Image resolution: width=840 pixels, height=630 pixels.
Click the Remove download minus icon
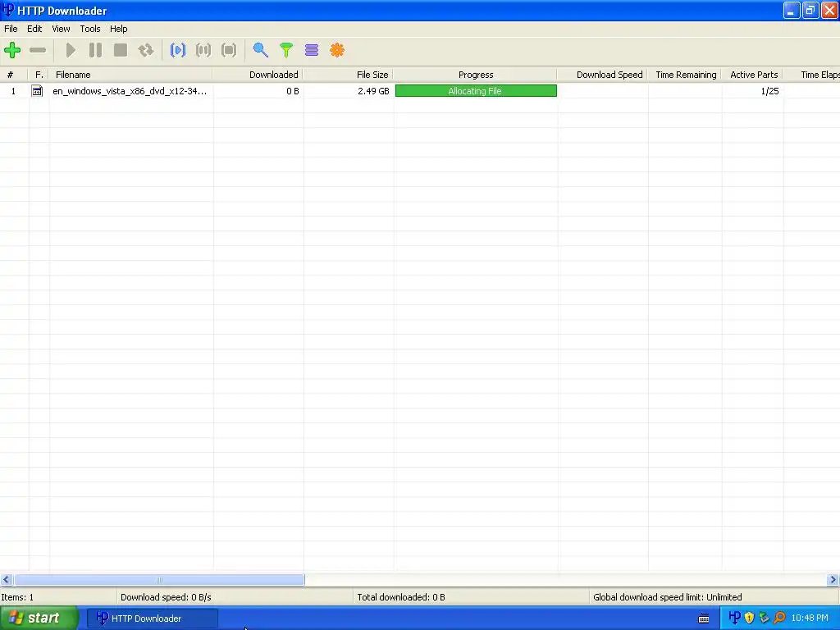[x=38, y=50]
